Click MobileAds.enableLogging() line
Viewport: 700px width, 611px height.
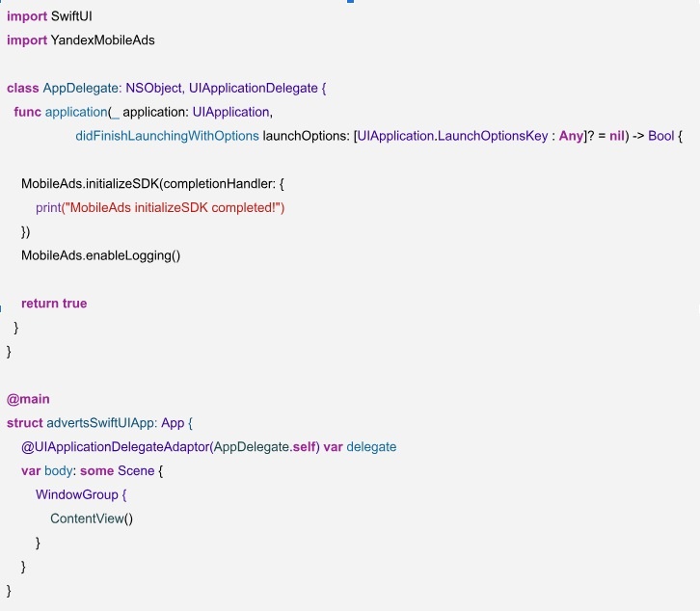click(101, 255)
